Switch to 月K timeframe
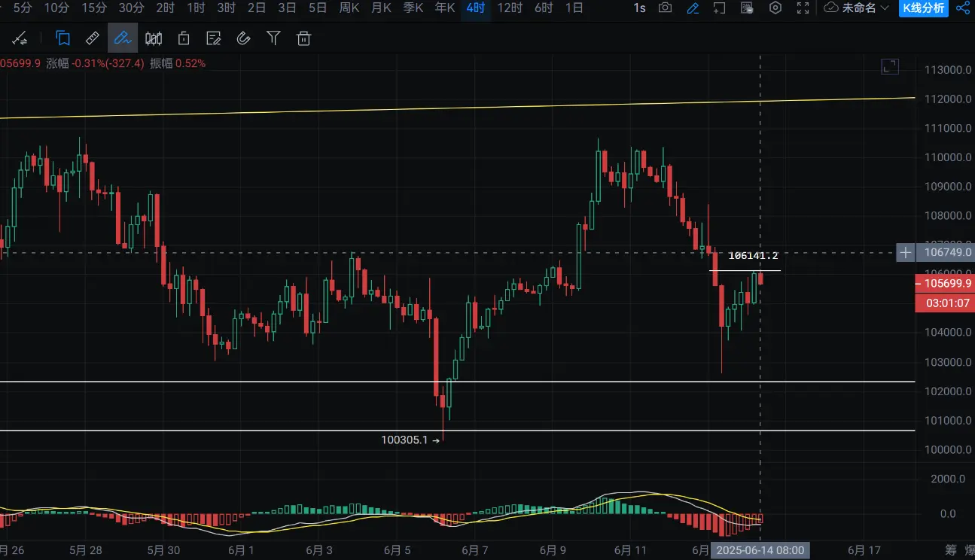This screenshot has height=560, width=975. (x=381, y=8)
